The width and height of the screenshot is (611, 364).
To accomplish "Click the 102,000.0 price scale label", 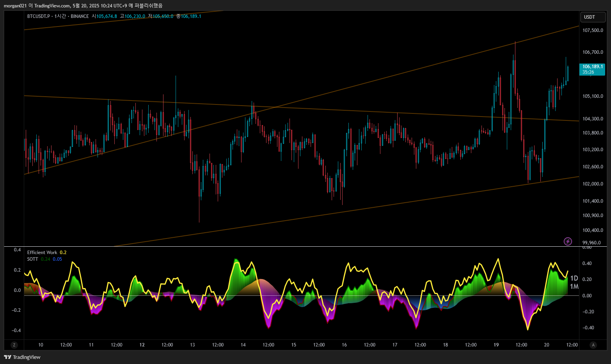I will pyautogui.click(x=593, y=184).
